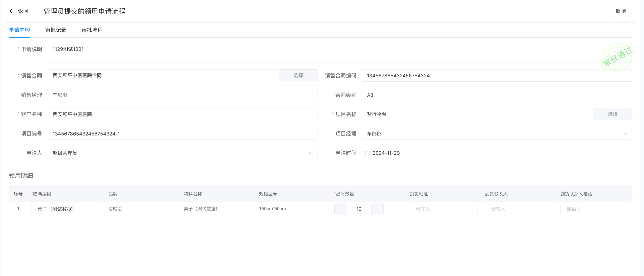The image size is (644, 276).
Task: Click the back arrow icon
Action: click(x=12, y=11)
